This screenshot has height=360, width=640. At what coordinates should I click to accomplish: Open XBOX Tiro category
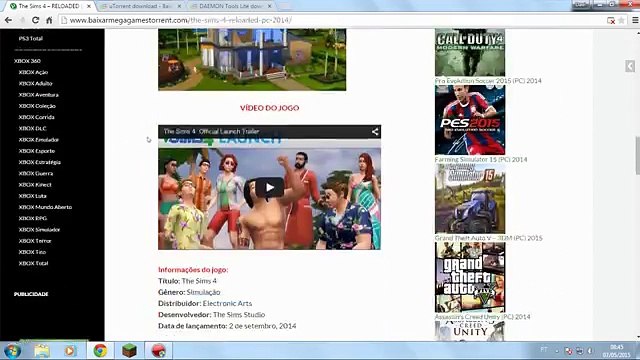(32, 252)
